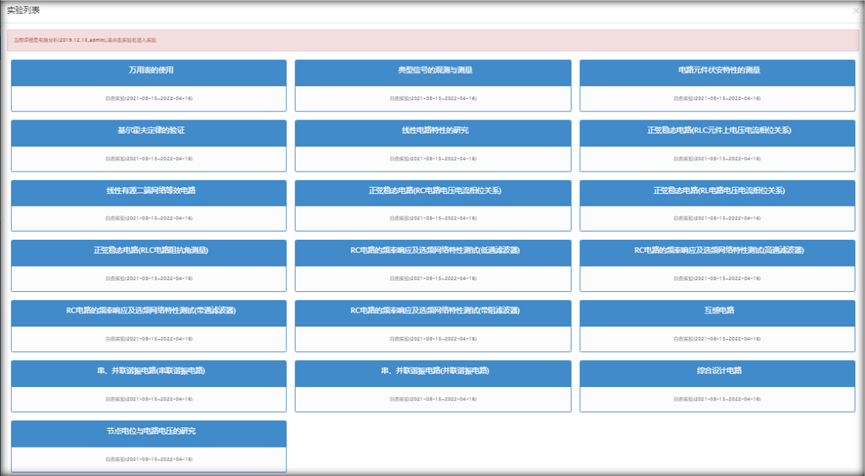Open the RC电路 带通滤波器 experiment

[x=148, y=310]
